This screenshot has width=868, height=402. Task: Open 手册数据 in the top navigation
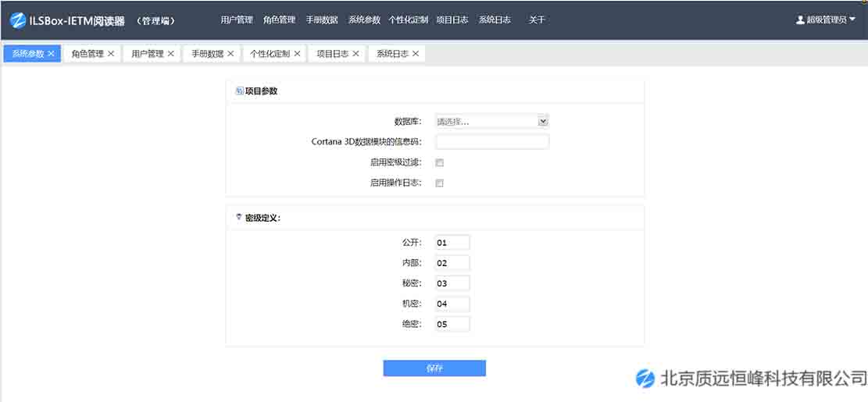[322, 20]
